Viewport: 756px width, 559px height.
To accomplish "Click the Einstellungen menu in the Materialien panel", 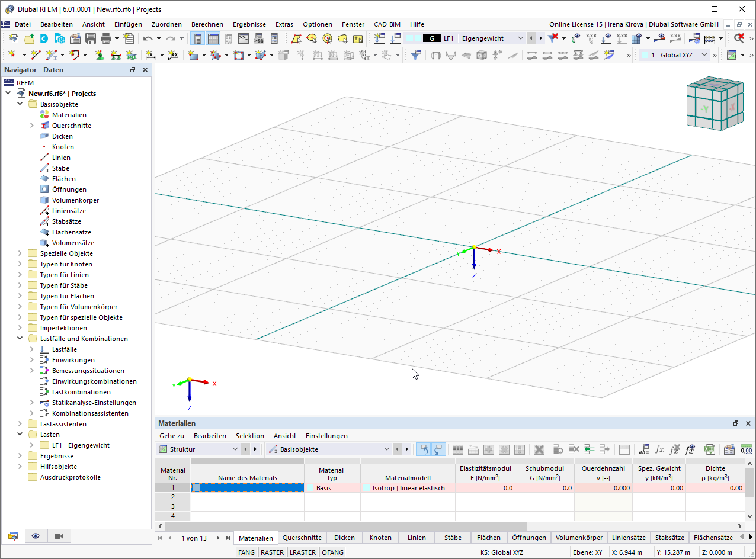I will pyautogui.click(x=323, y=435).
